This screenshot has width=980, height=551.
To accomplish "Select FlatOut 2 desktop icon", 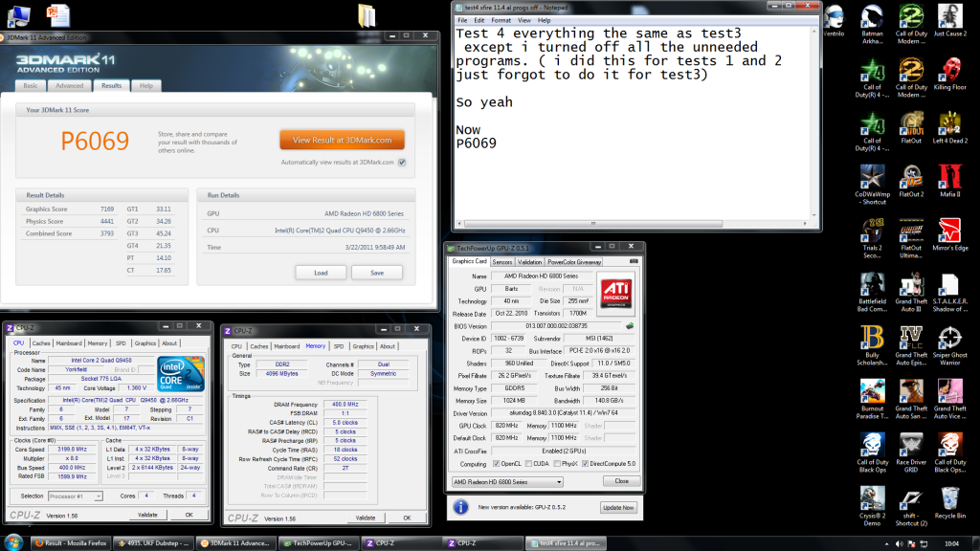I will (911, 181).
